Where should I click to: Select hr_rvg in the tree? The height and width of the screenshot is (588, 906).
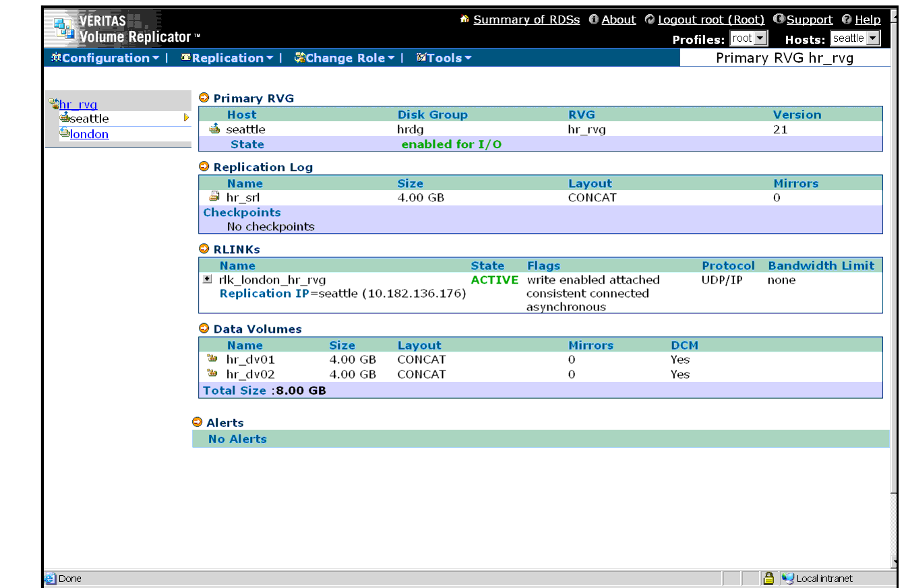coord(78,104)
